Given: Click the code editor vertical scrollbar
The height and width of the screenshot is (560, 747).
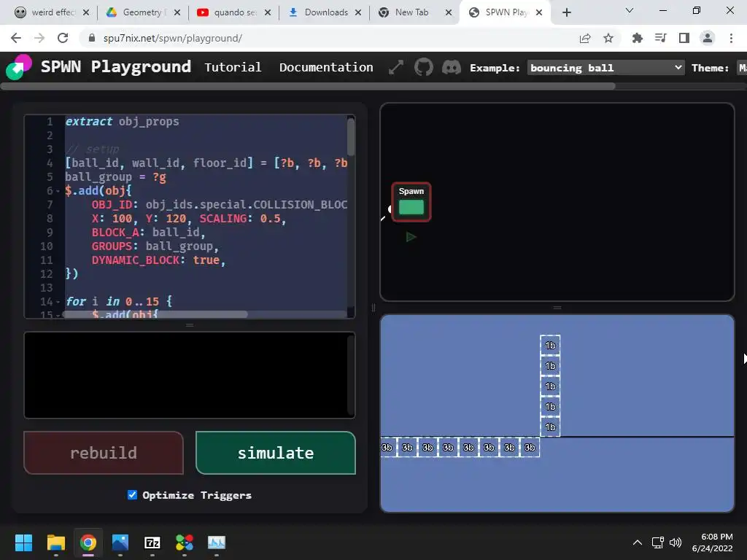Looking at the screenshot, I should (351, 136).
